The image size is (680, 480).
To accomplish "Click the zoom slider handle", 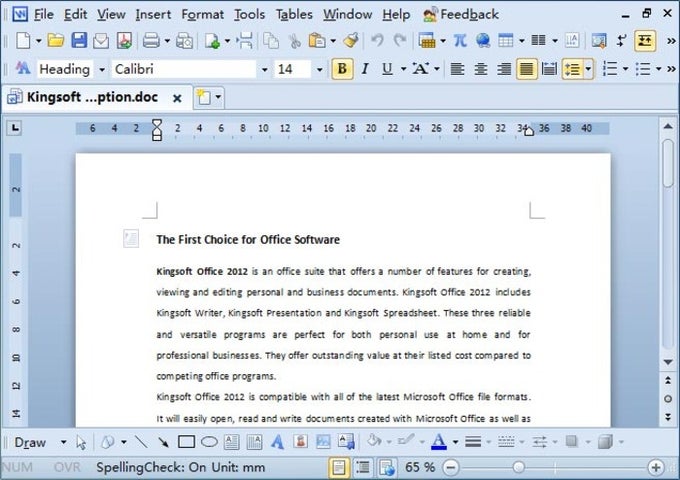I will click(x=518, y=467).
